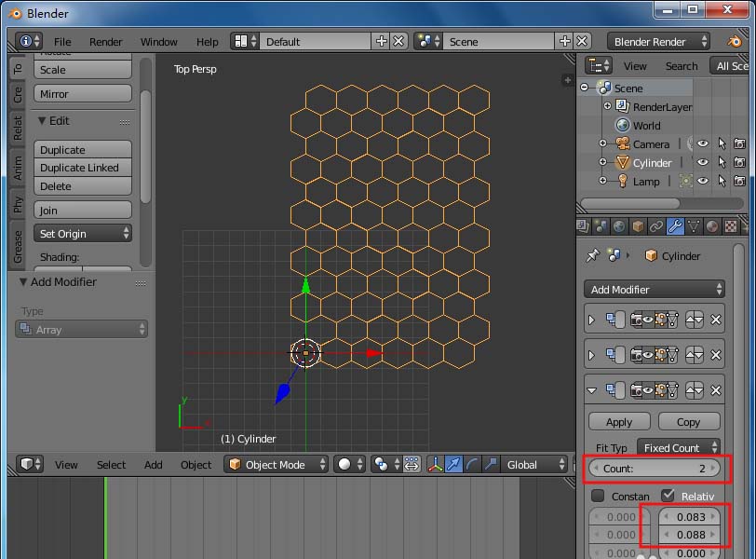Viewport: 756px width, 559px height.
Task: Remove the expanded Array modifier with X
Action: pos(716,390)
